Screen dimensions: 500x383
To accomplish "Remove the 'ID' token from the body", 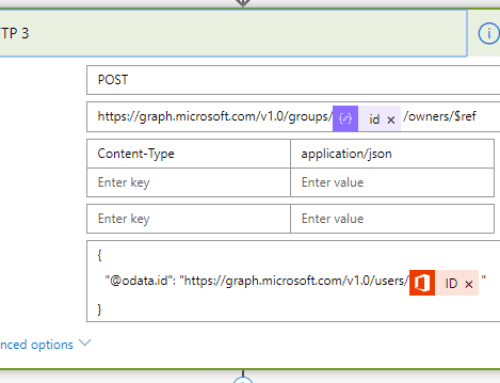I will tap(469, 284).
